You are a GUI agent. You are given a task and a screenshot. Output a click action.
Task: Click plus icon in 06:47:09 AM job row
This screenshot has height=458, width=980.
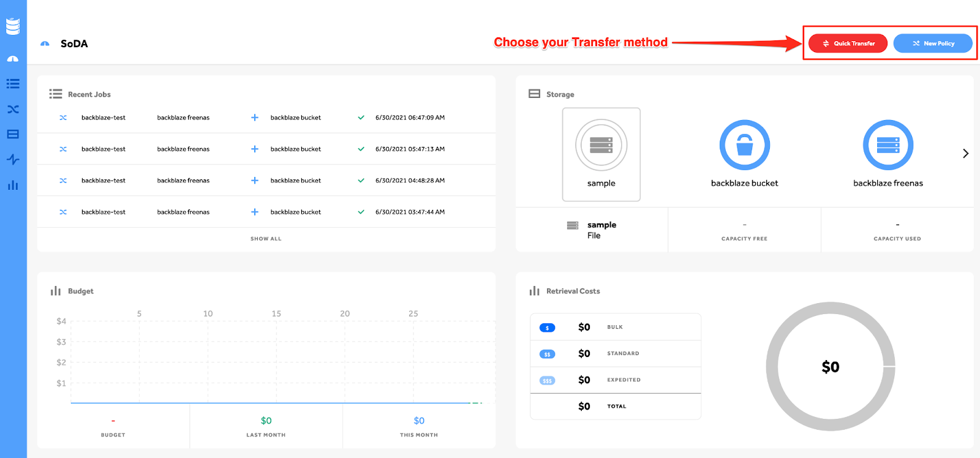coord(255,118)
